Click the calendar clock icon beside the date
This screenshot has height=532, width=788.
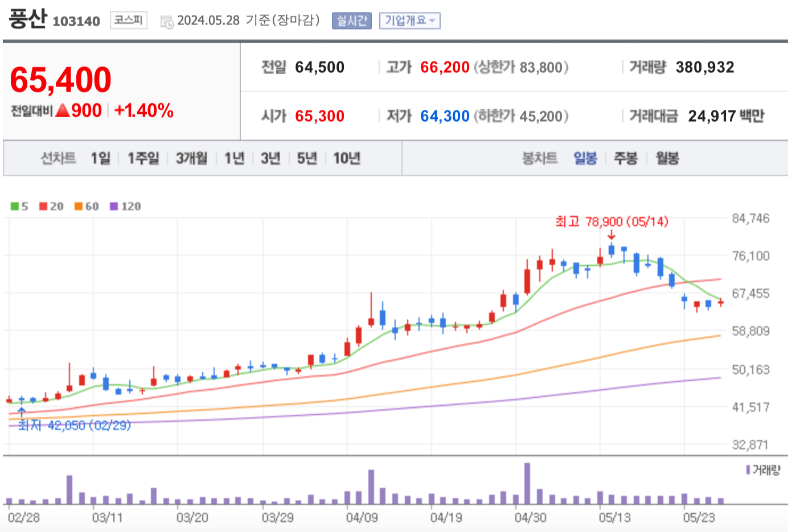click(x=167, y=22)
